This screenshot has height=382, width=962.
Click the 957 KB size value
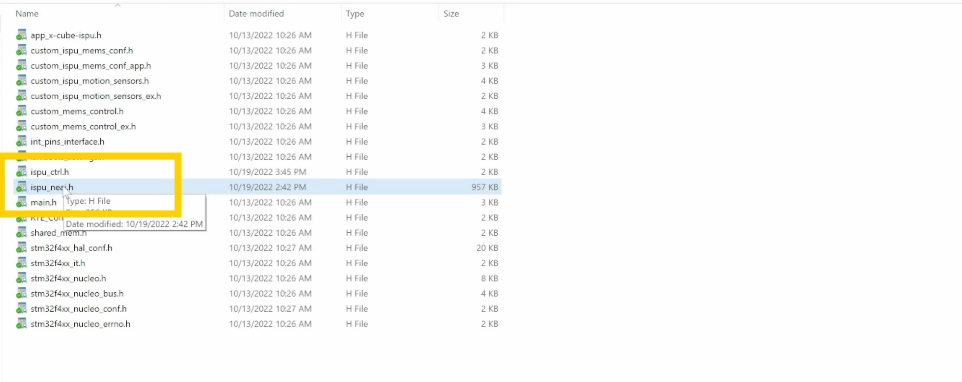coord(485,187)
